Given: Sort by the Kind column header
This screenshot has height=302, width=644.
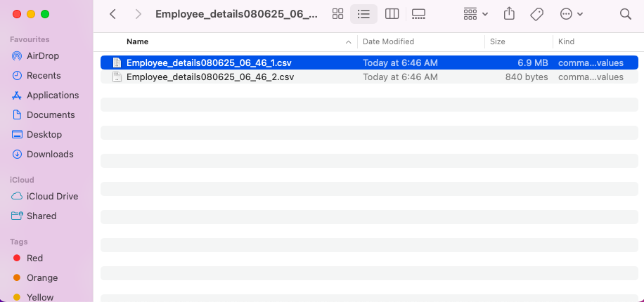Looking at the screenshot, I should (566, 41).
